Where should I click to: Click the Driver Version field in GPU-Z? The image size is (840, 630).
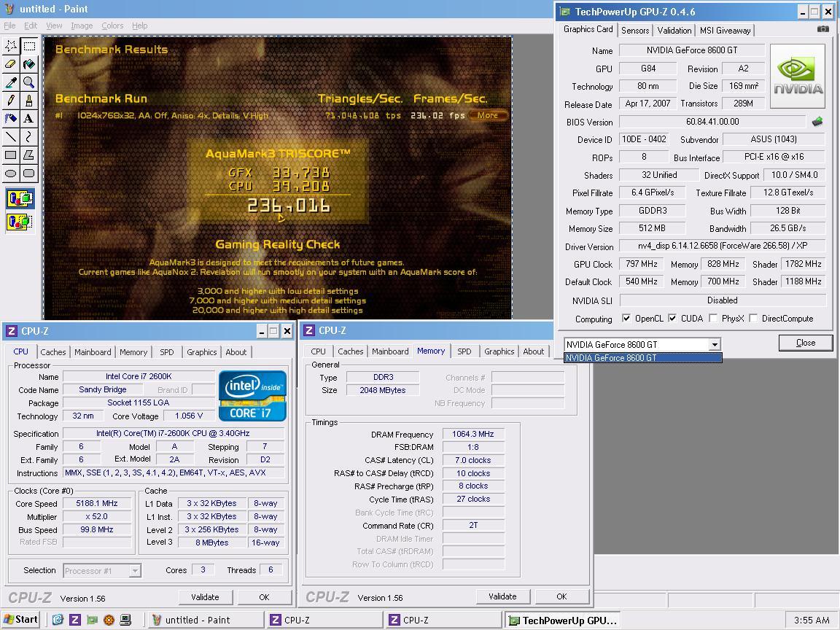coord(722,246)
